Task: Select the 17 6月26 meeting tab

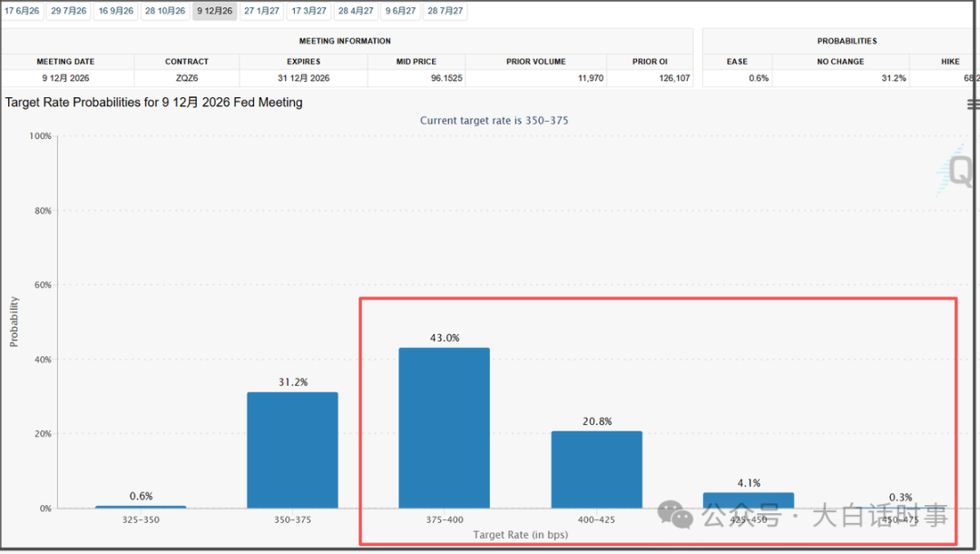Action: (22, 11)
